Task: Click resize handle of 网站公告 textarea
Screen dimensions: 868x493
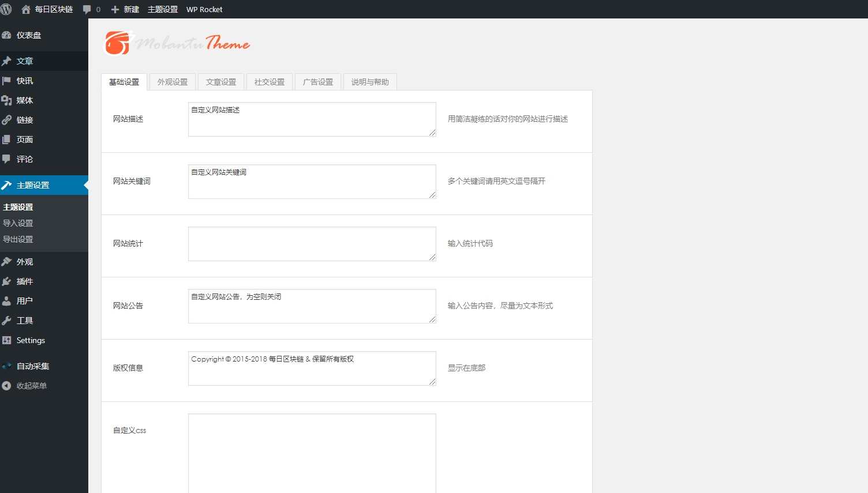Action: [432, 319]
